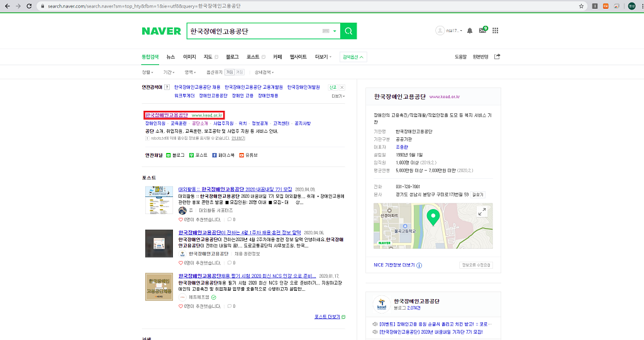Viewport: 644px width, 340px height.
Task: Open the 기간 period dropdown
Action: (x=169, y=72)
